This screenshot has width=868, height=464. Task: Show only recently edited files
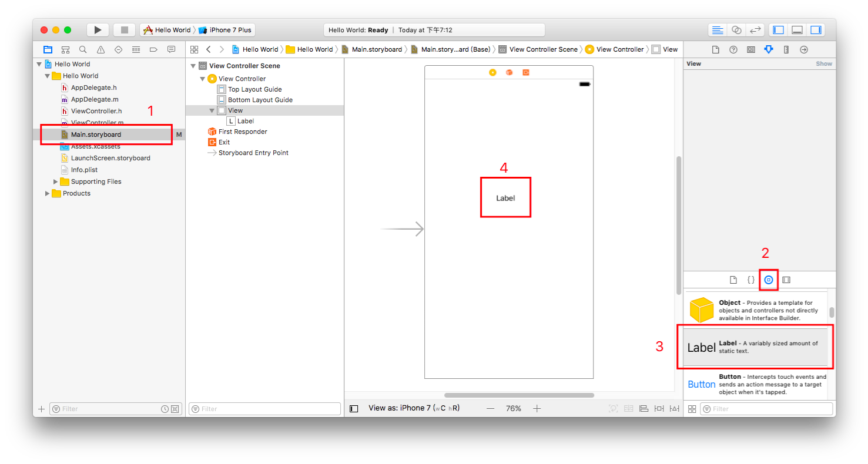(165, 409)
